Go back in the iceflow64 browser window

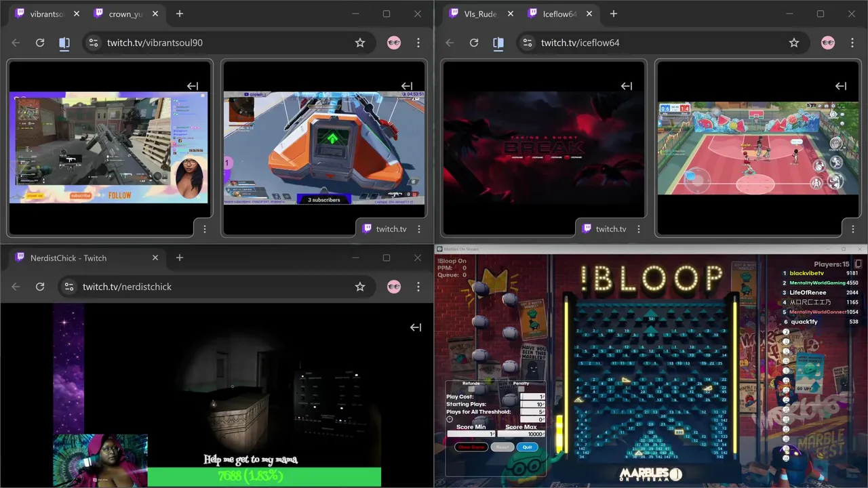[450, 43]
